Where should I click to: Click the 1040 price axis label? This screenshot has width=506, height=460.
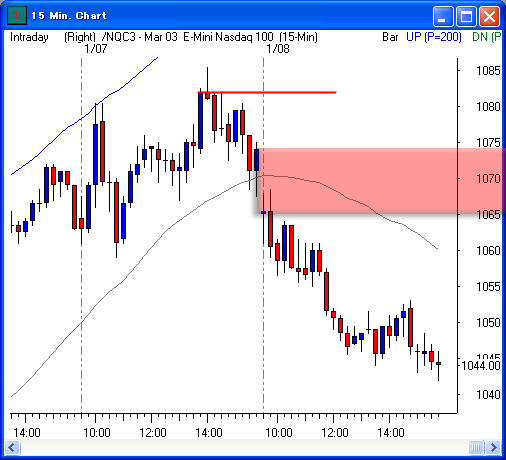[x=488, y=395]
